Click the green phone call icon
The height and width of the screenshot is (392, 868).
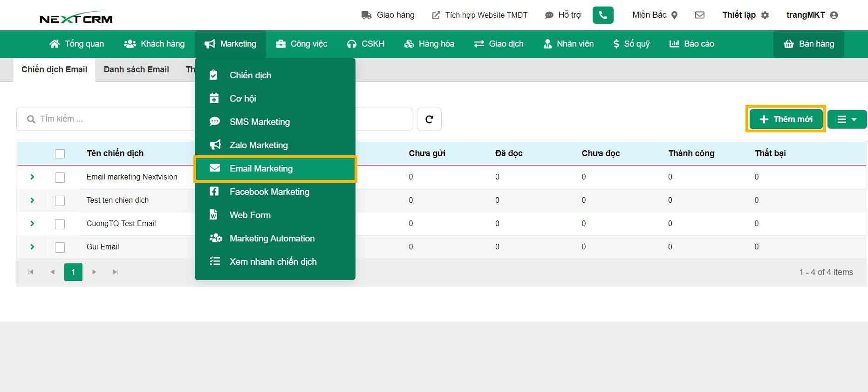[x=602, y=15]
